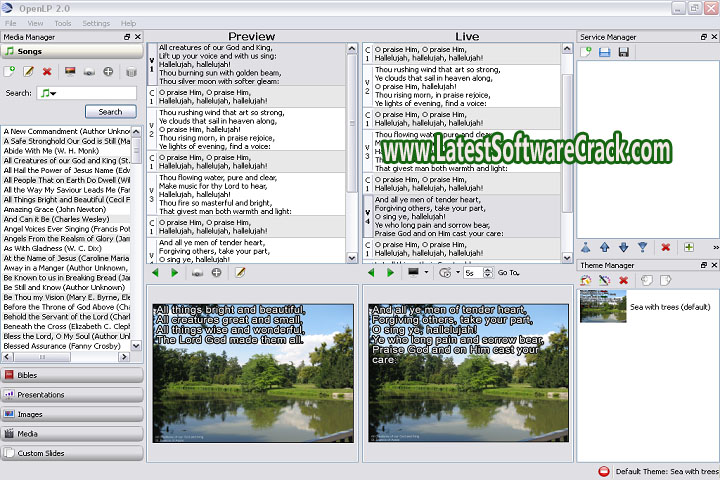Move service item to top

pyautogui.click(x=585, y=247)
